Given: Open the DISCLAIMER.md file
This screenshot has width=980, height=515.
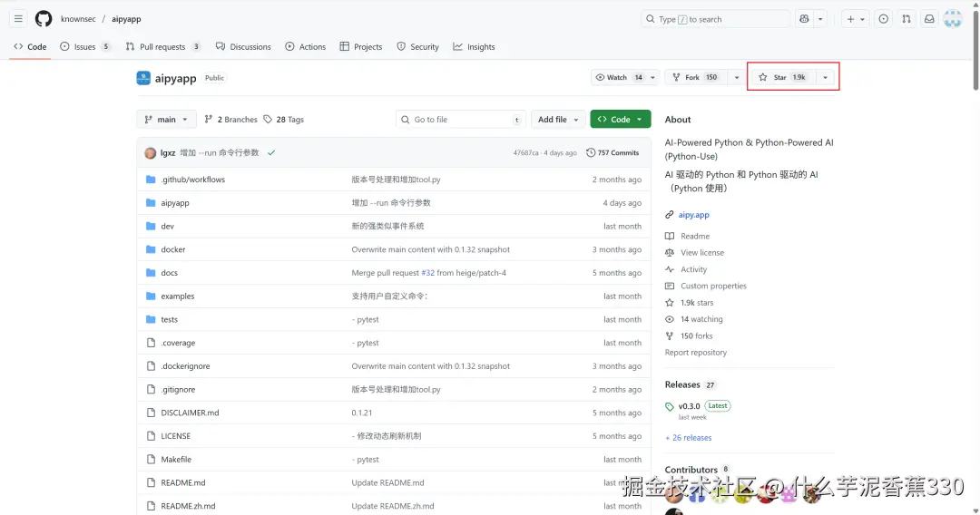Looking at the screenshot, I should pyautogui.click(x=190, y=413).
